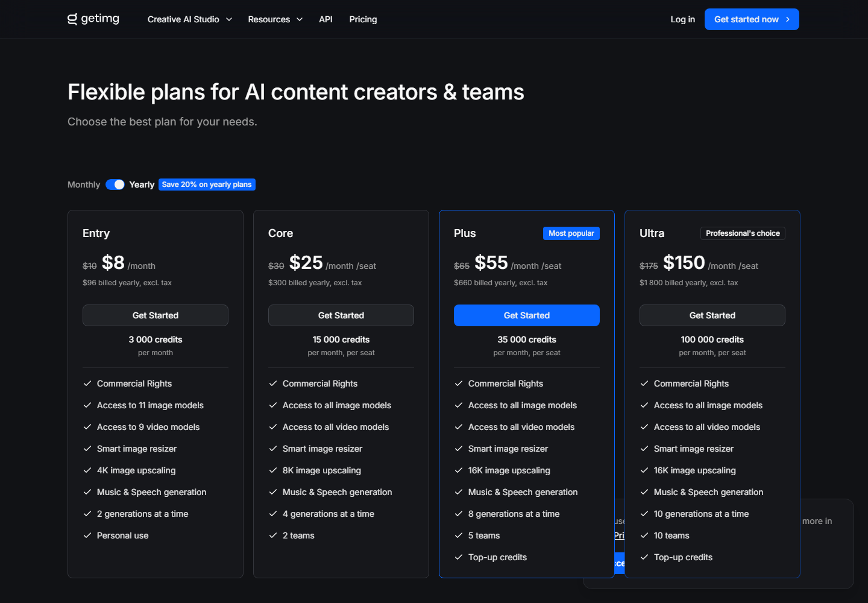Click the Plus plan title

tap(465, 233)
